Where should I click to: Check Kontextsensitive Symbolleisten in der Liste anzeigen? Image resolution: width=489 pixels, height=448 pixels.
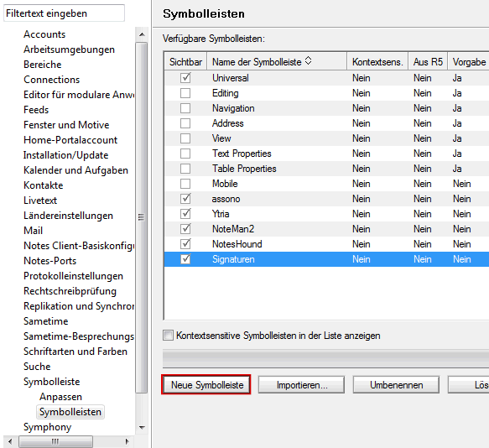[168, 336]
